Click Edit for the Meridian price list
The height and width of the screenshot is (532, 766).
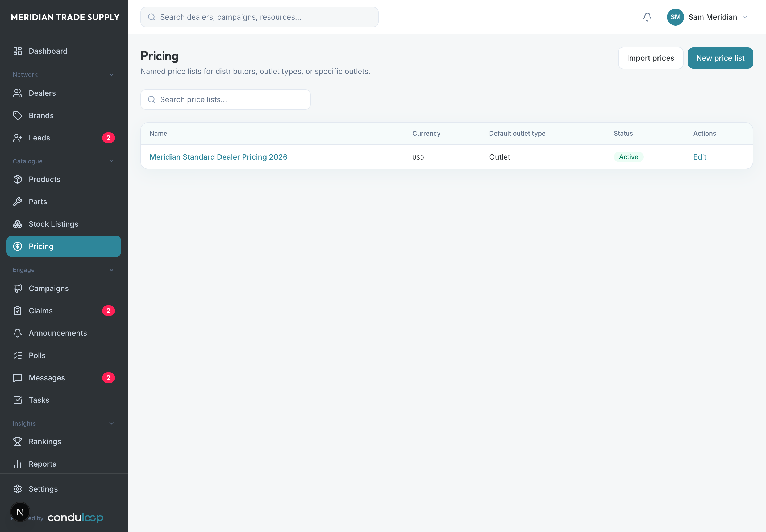700,157
